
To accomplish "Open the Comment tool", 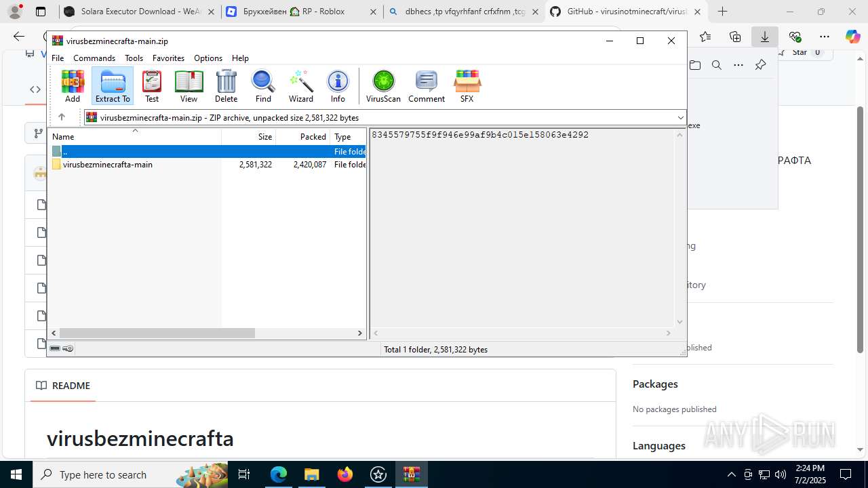I will click(x=427, y=86).
